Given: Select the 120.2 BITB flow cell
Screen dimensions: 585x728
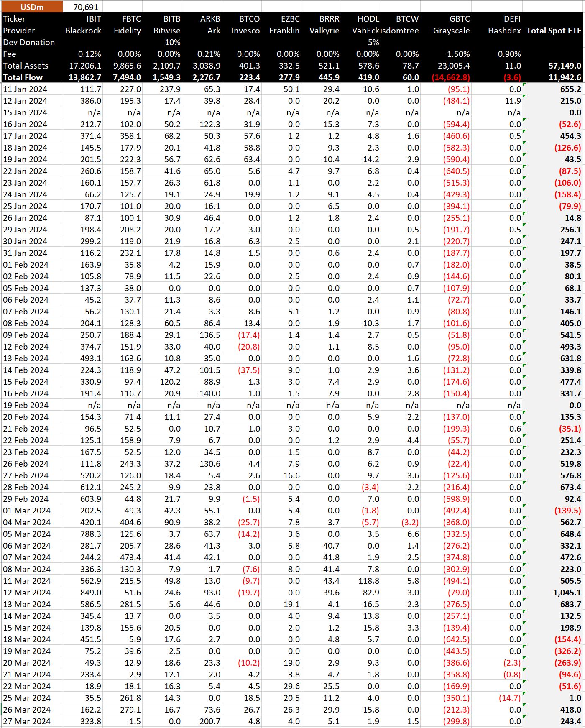Looking at the screenshot, I should (x=170, y=382).
